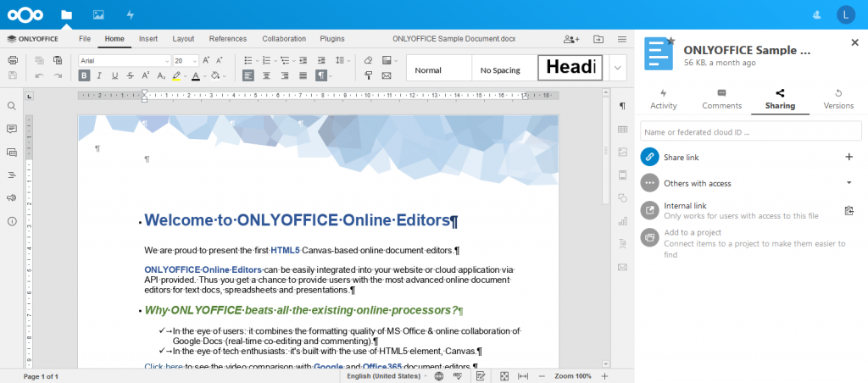Align text to the right
868x383 pixels.
pos(285,75)
